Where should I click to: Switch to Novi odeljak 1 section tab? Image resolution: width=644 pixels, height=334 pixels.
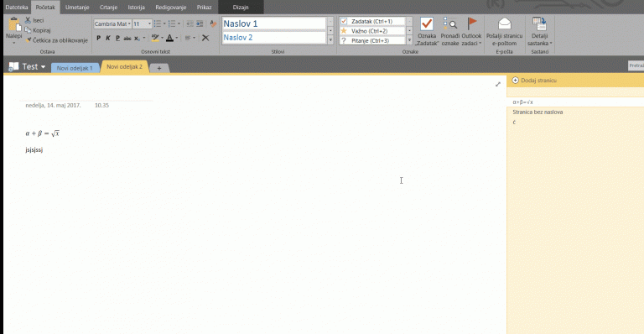point(75,68)
